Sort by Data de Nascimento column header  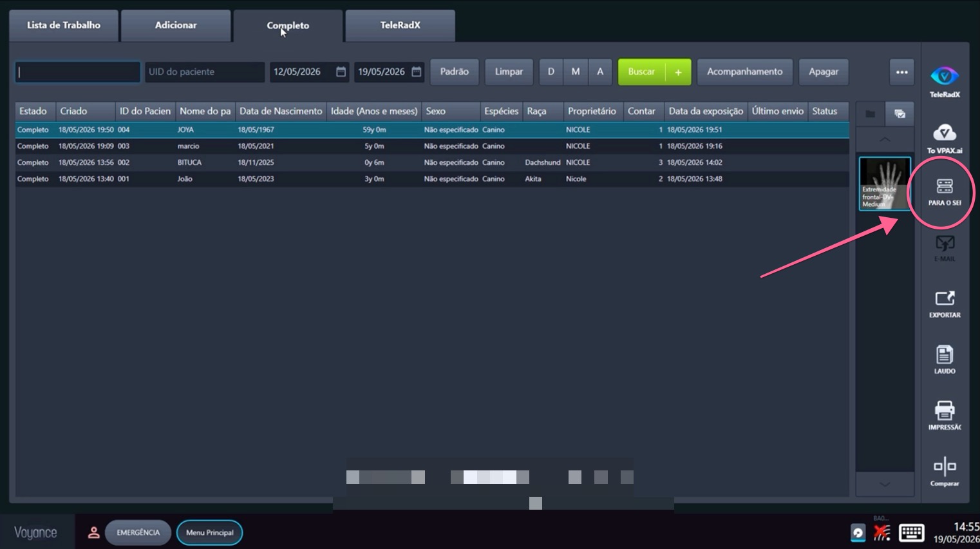[281, 111]
